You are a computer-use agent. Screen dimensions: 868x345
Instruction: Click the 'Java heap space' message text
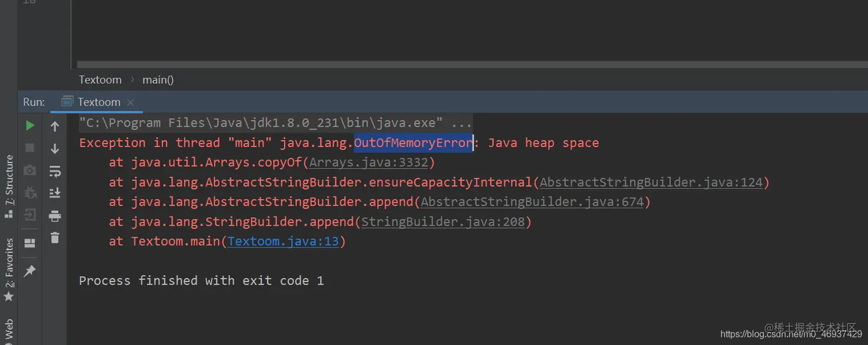(543, 143)
